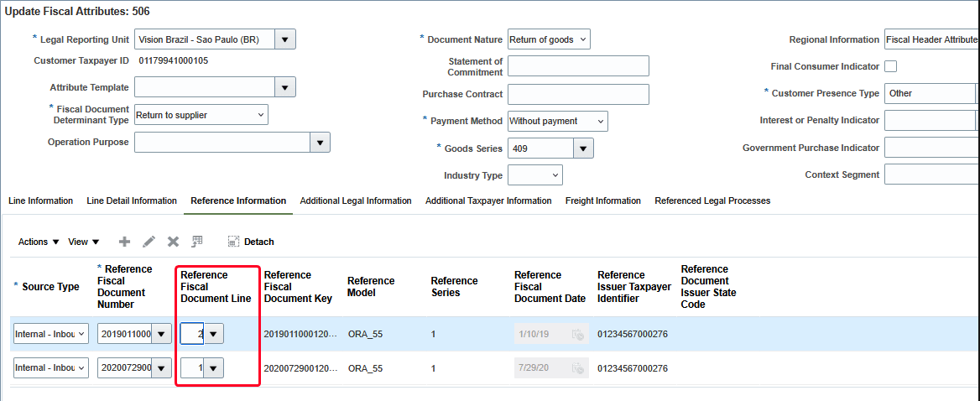Click the add row plus icon
This screenshot has width=980, height=401.
click(x=124, y=242)
